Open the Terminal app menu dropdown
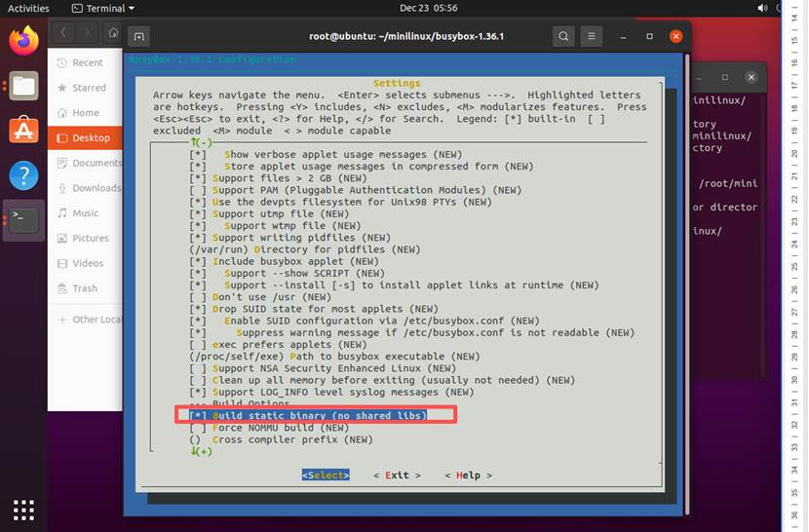 (x=103, y=8)
